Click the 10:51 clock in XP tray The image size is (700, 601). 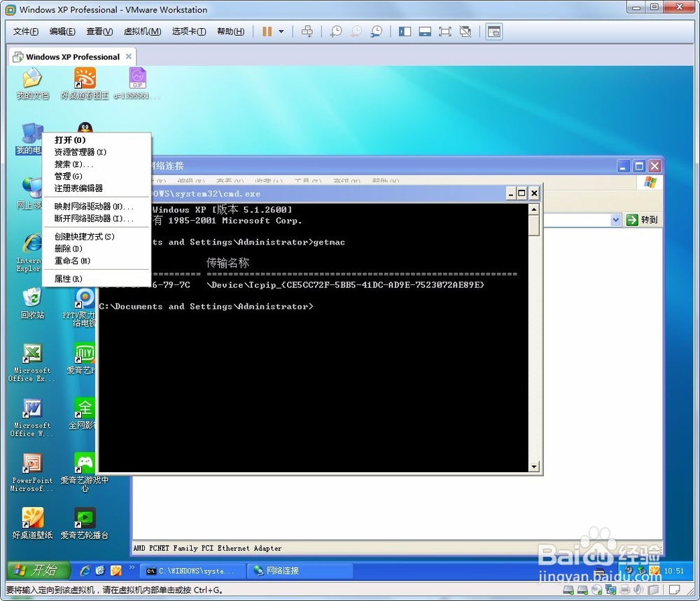673,571
